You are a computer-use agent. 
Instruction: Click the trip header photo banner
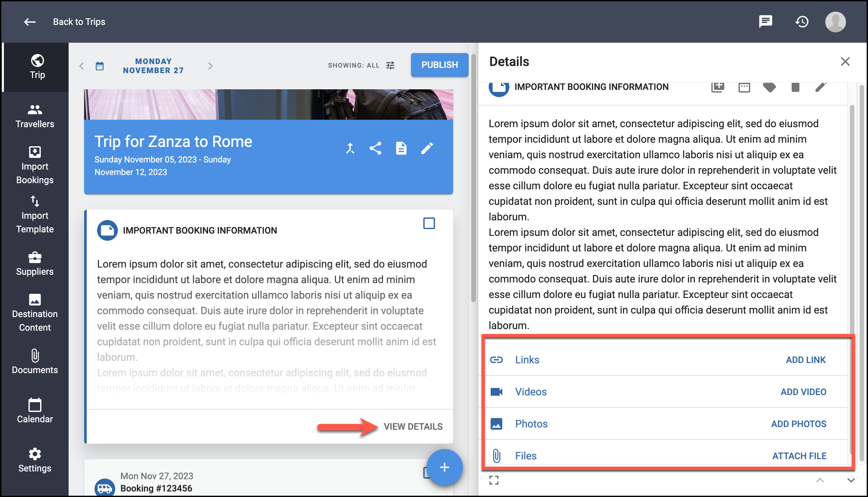(x=268, y=105)
